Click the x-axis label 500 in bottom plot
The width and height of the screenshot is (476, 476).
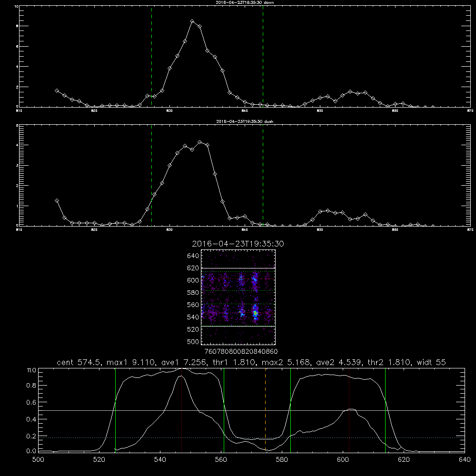click(x=38, y=460)
